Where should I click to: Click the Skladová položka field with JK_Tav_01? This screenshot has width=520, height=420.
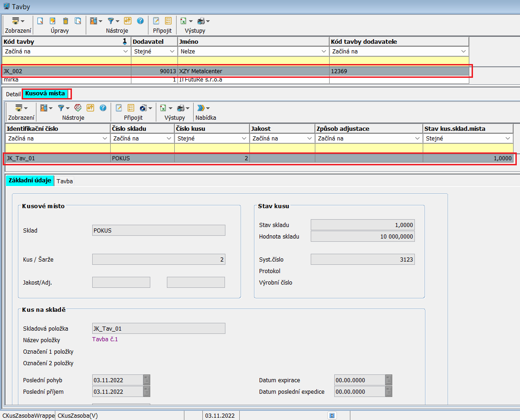click(159, 328)
